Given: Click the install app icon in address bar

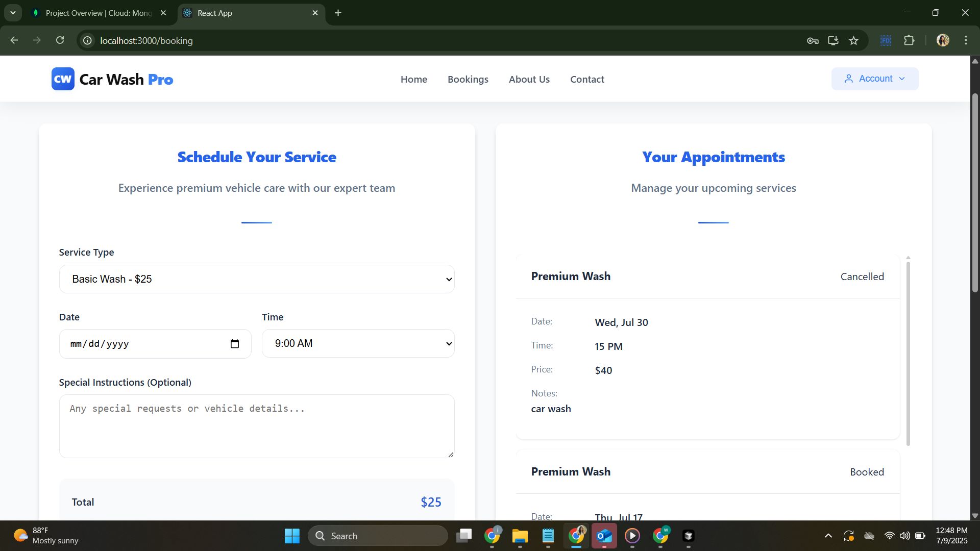Looking at the screenshot, I should [833, 40].
